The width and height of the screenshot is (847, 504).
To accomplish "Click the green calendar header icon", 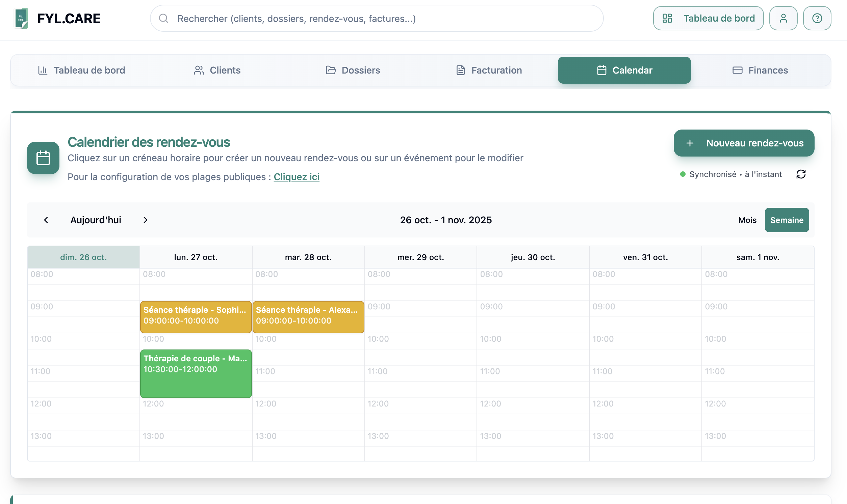I will 43,158.
